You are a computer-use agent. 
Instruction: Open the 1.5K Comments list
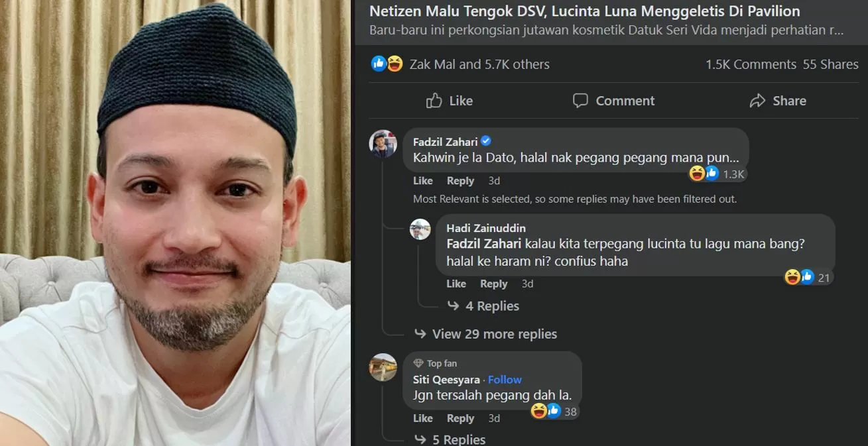pos(751,64)
